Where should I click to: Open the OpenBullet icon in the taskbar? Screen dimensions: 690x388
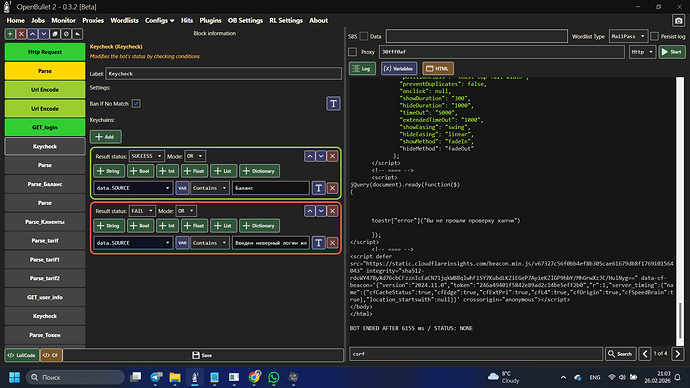(195, 377)
